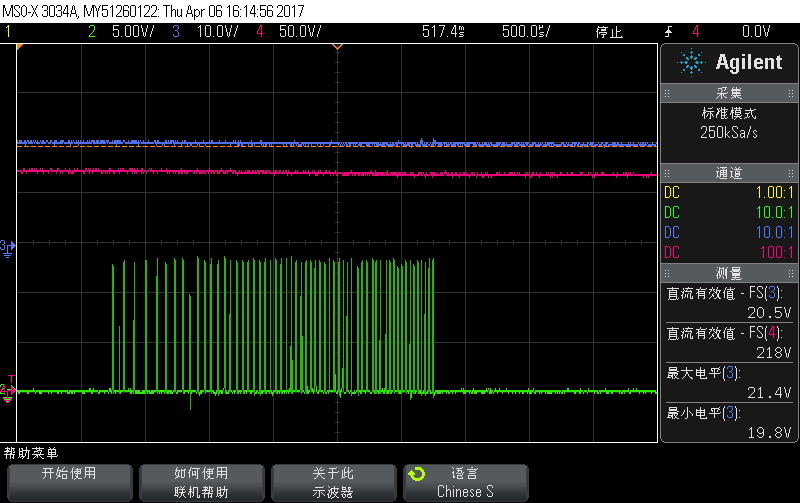The image size is (800, 503).
Task: Click the 语言 Chinese S language button
Action: point(466,482)
